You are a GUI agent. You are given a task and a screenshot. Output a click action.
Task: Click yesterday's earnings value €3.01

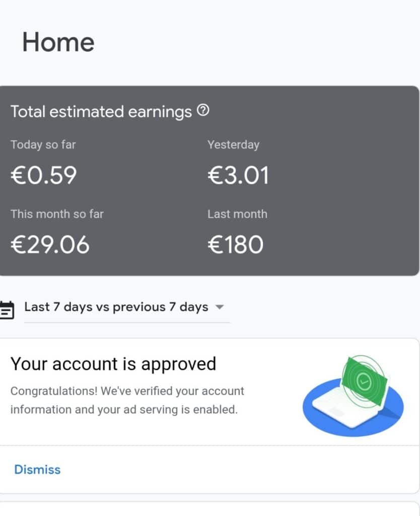click(238, 175)
